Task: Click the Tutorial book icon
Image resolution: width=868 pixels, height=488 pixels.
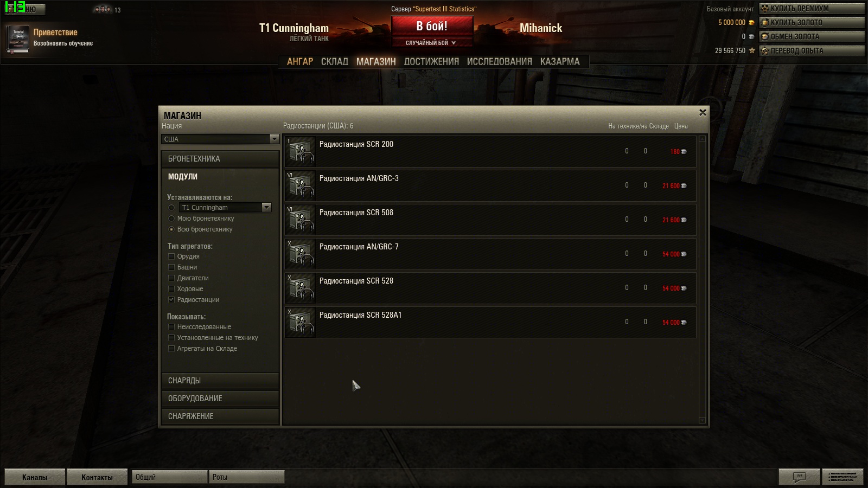Action: (x=18, y=40)
